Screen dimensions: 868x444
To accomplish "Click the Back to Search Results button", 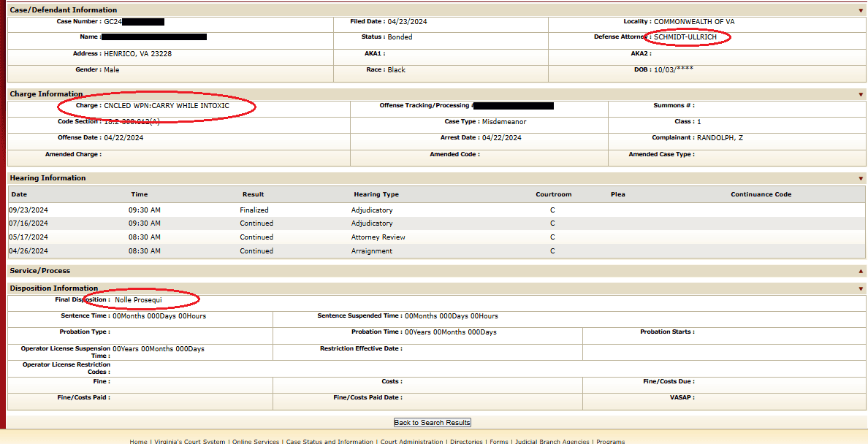I will tap(433, 423).
